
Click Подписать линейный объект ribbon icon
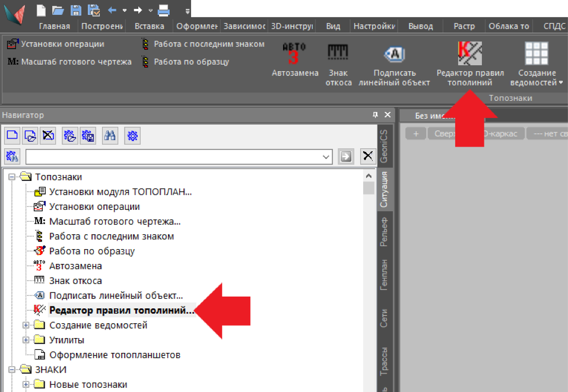[394, 54]
